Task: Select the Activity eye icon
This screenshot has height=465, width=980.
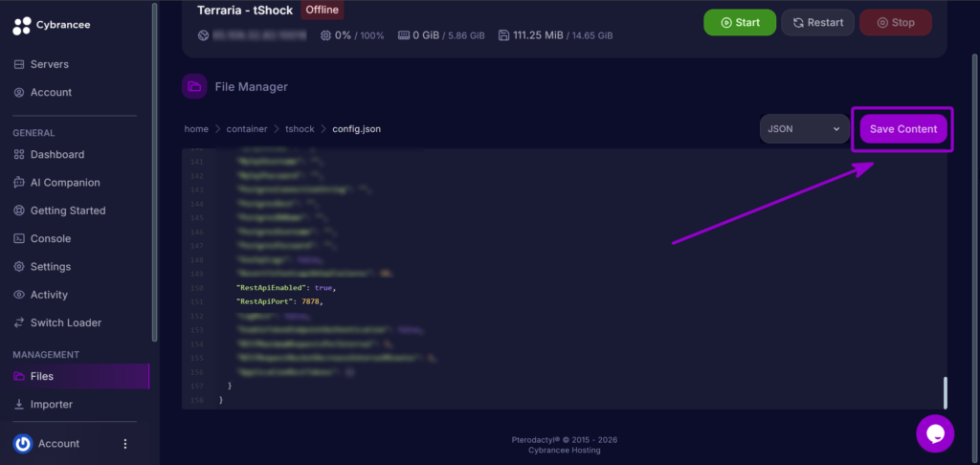Action: [19, 295]
